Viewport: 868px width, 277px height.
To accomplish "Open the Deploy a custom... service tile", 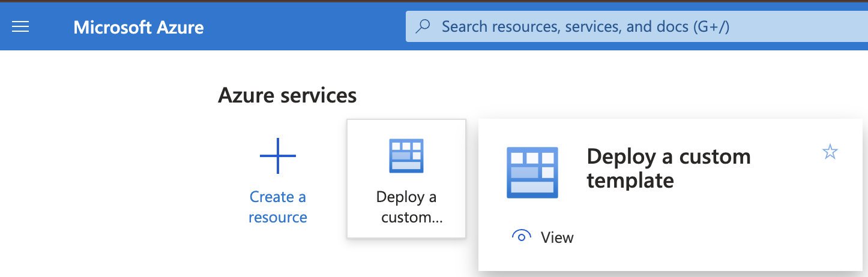I will pos(406,179).
